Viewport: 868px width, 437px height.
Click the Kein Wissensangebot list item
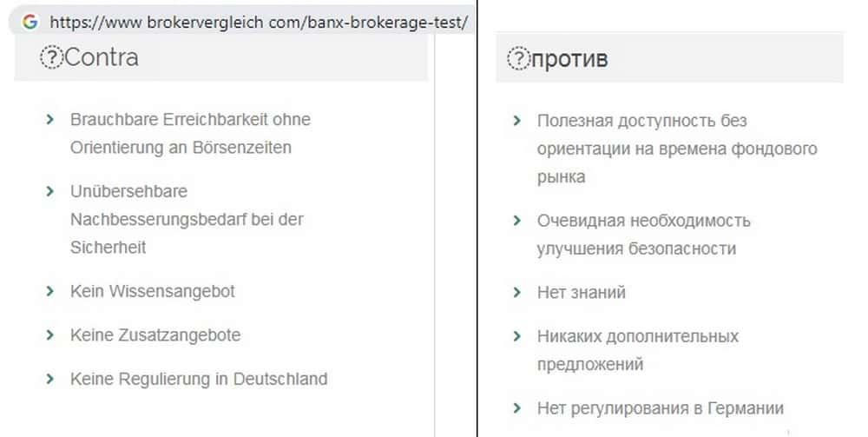pyautogui.click(x=153, y=291)
